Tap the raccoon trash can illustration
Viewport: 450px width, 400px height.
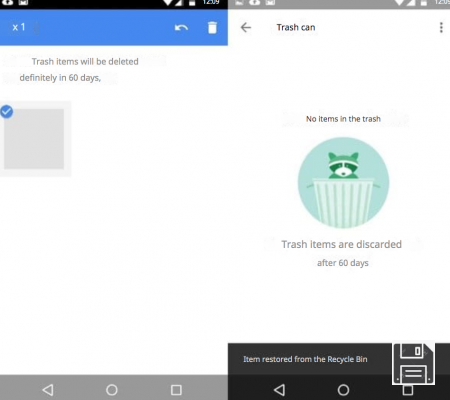[343, 183]
